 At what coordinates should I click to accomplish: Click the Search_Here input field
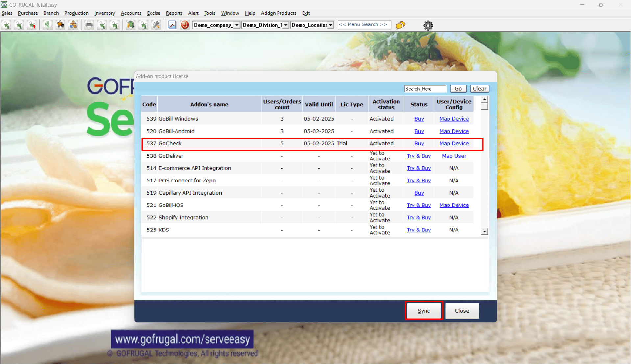pos(425,89)
